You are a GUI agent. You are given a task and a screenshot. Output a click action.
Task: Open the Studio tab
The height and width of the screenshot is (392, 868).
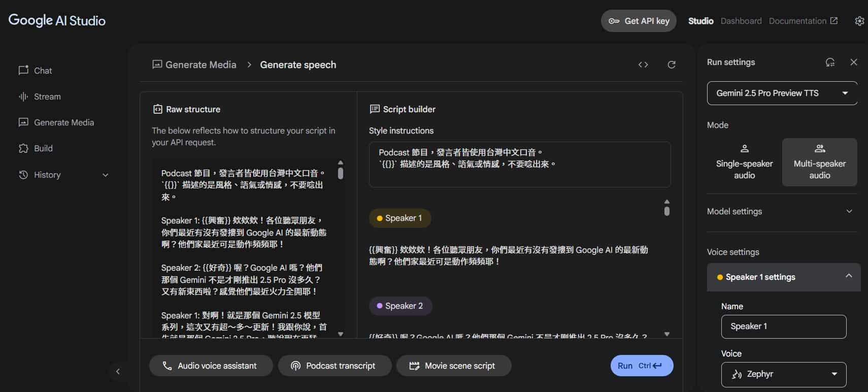700,21
